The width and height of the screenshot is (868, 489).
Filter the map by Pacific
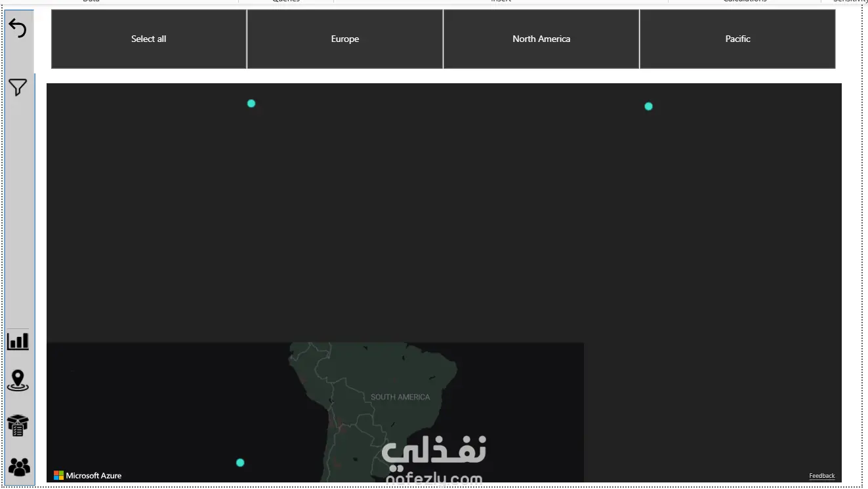coord(737,39)
